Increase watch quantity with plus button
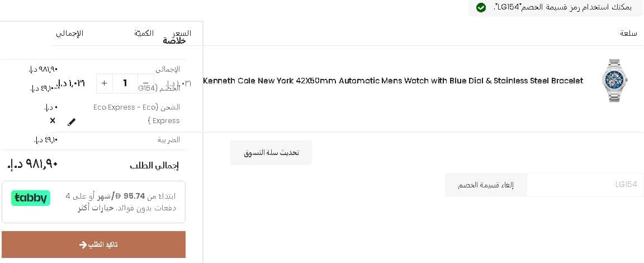644x263 pixels. point(105,83)
